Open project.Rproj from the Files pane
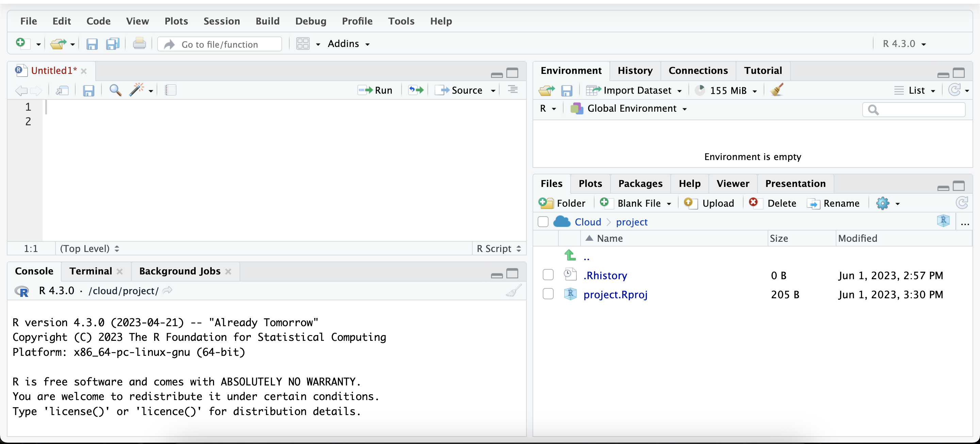The image size is (980, 444). (x=616, y=294)
